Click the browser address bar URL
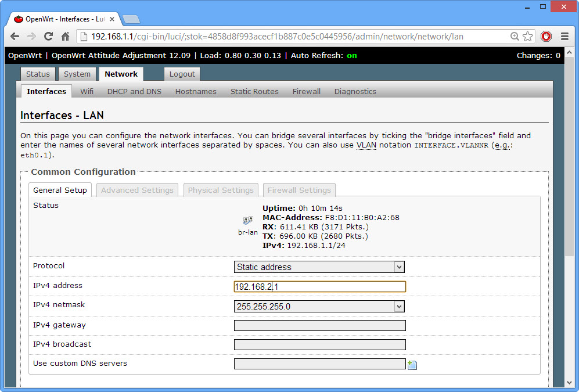The height and width of the screenshot is (392, 579). click(x=278, y=37)
